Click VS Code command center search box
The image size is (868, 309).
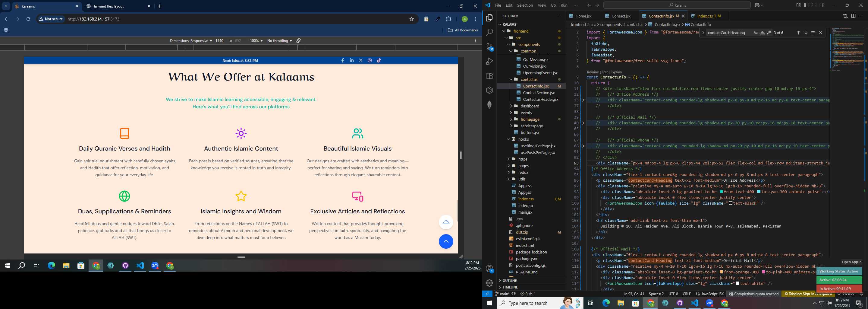coord(677,5)
